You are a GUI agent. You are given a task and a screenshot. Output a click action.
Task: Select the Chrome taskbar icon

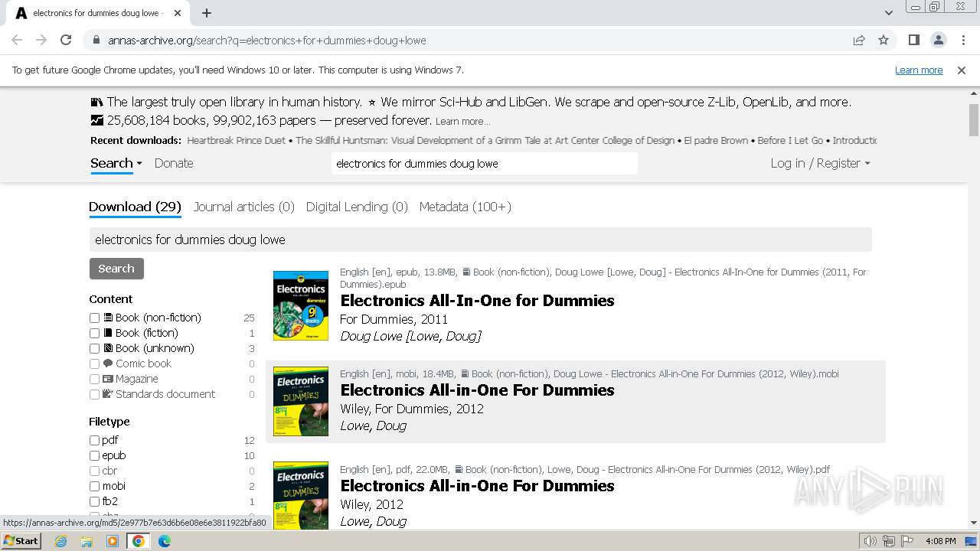click(139, 541)
